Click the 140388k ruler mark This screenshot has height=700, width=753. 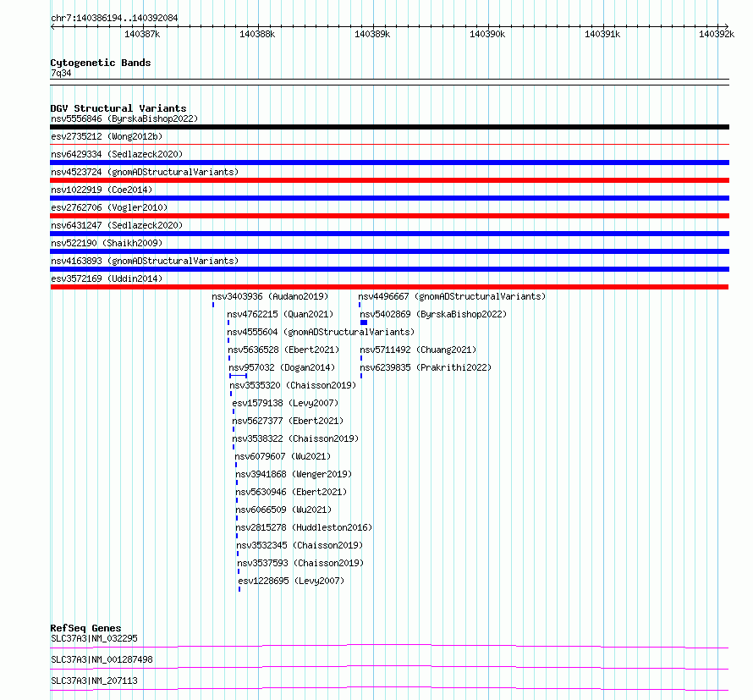click(257, 34)
